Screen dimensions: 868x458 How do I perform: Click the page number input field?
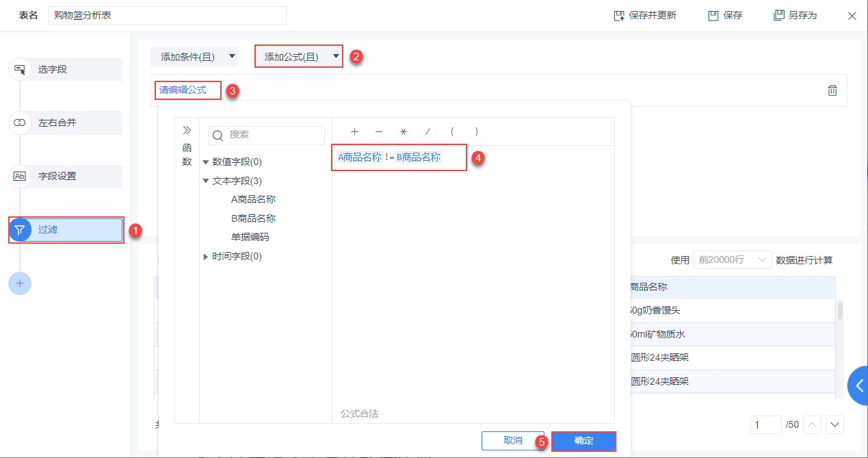tap(766, 424)
